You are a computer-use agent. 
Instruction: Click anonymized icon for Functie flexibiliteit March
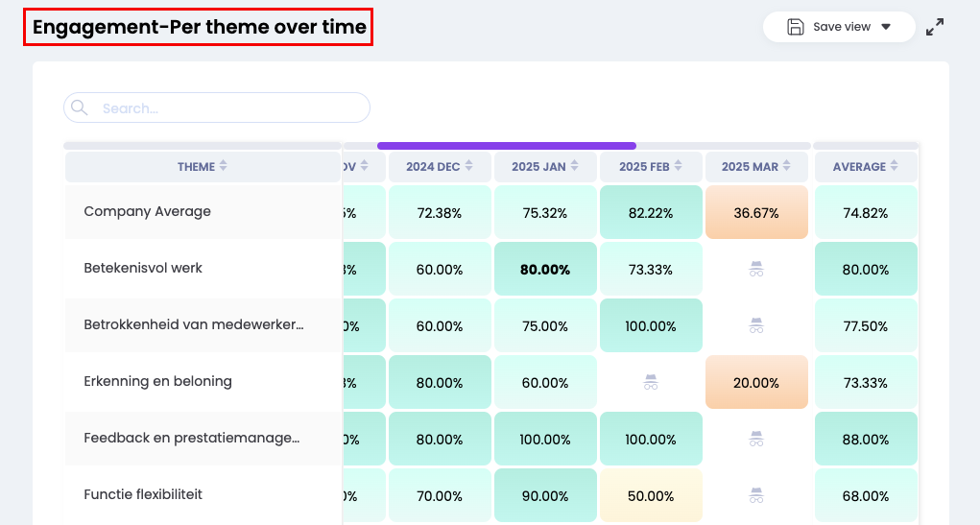point(756,495)
